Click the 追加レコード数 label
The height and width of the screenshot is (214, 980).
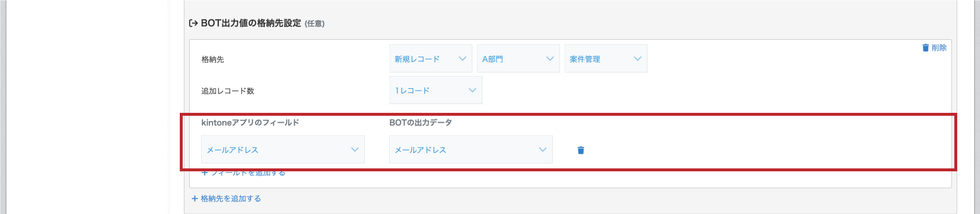click(x=228, y=91)
